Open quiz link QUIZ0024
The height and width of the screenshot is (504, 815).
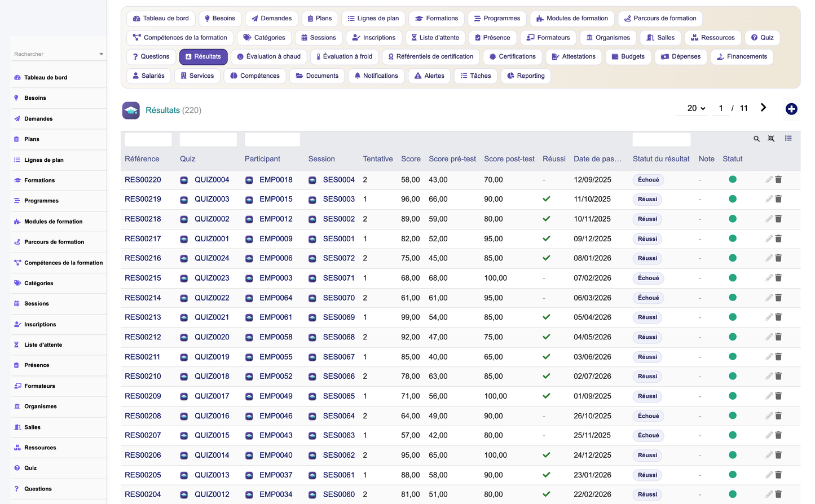click(212, 258)
